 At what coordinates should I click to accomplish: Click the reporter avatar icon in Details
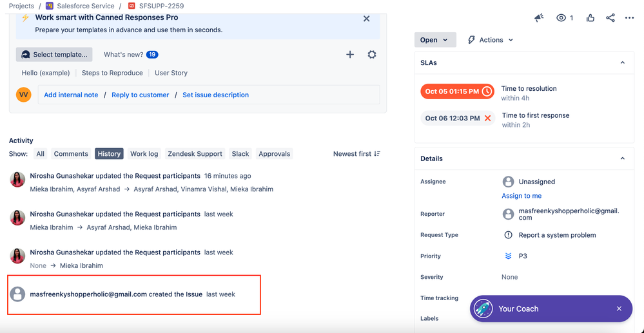pyautogui.click(x=508, y=214)
